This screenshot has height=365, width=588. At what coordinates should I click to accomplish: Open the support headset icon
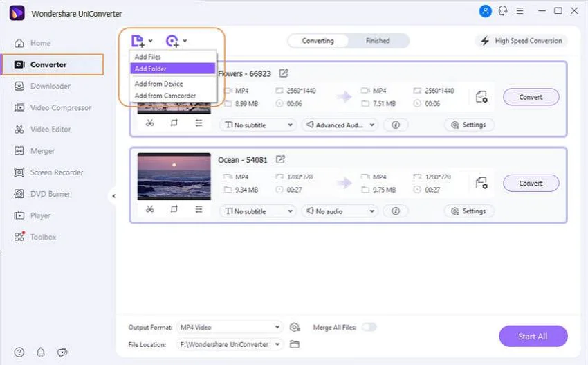(x=503, y=11)
